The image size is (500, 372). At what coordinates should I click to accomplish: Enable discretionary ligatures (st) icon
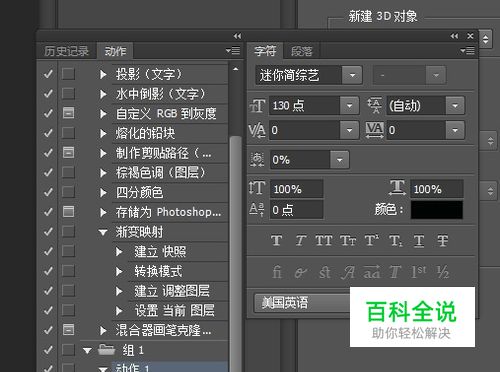(x=325, y=272)
